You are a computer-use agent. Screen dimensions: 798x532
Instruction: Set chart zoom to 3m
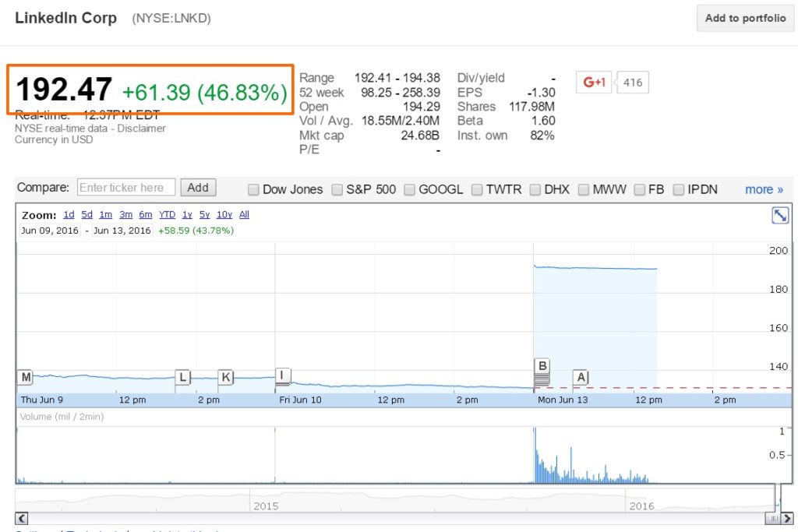[125, 215]
